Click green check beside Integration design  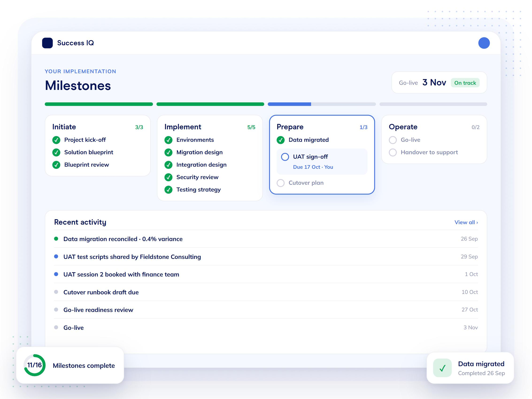pos(168,165)
